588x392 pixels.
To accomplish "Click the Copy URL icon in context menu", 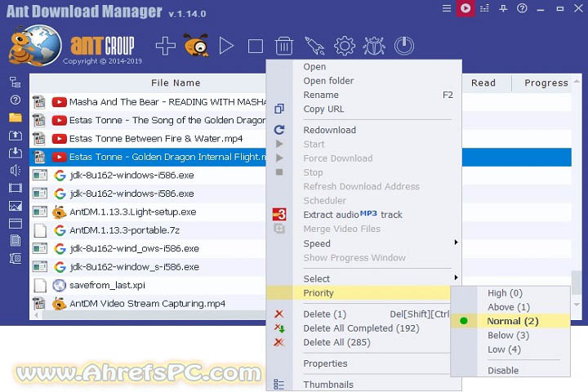I will click(279, 109).
